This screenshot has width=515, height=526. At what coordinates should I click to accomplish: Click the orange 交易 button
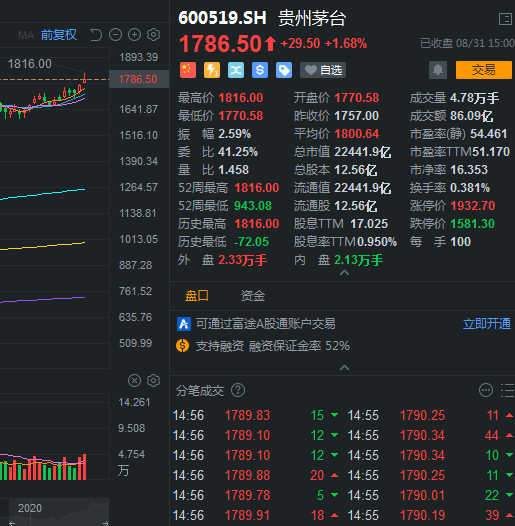(484, 70)
